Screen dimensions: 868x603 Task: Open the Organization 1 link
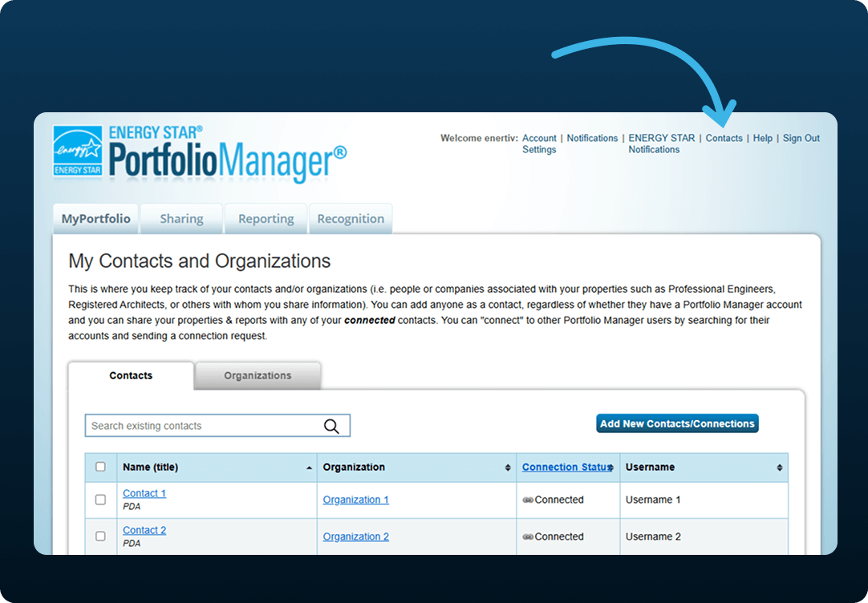point(356,500)
